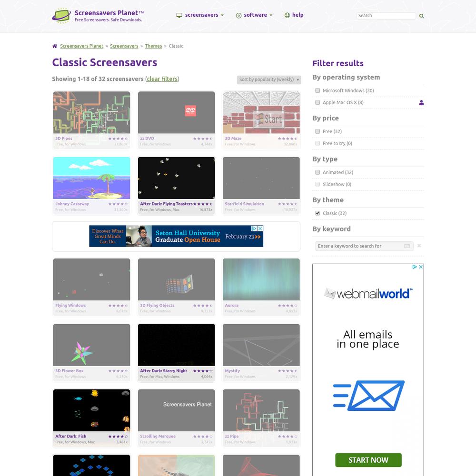Click the AdChoices icon on webmailworld ad
The width and height of the screenshot is (476, 476).
[415, 267]
